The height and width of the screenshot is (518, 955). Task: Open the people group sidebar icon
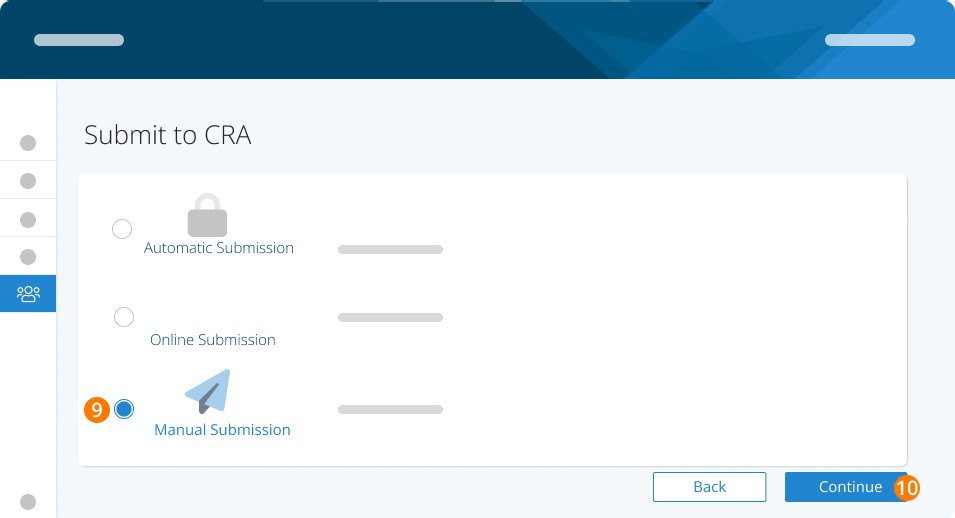pos(28,294)
